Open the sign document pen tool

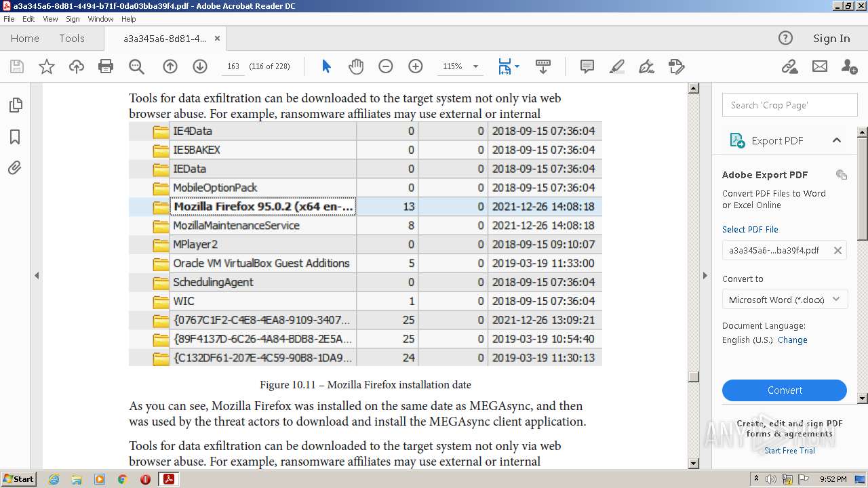click(x=647, y=66)
